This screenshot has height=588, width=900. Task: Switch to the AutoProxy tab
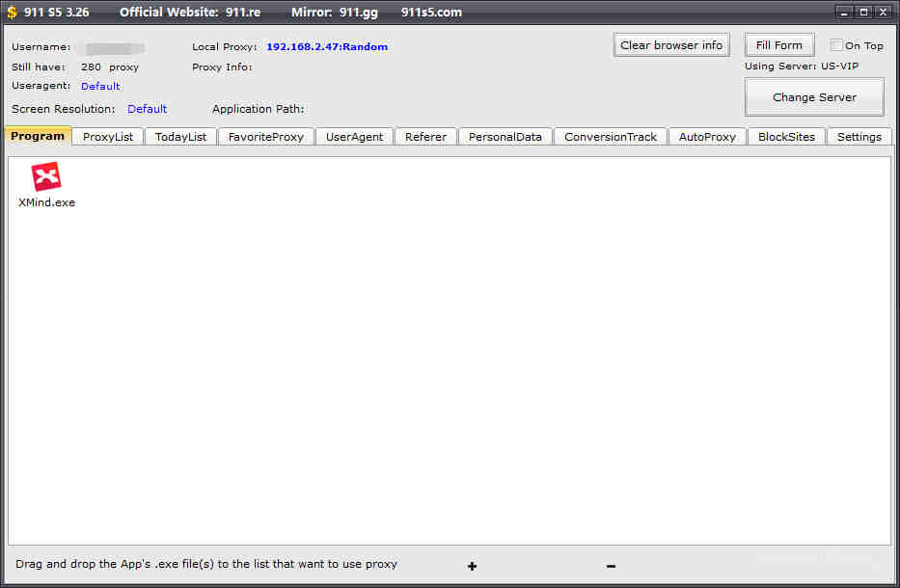pos(707,137)
